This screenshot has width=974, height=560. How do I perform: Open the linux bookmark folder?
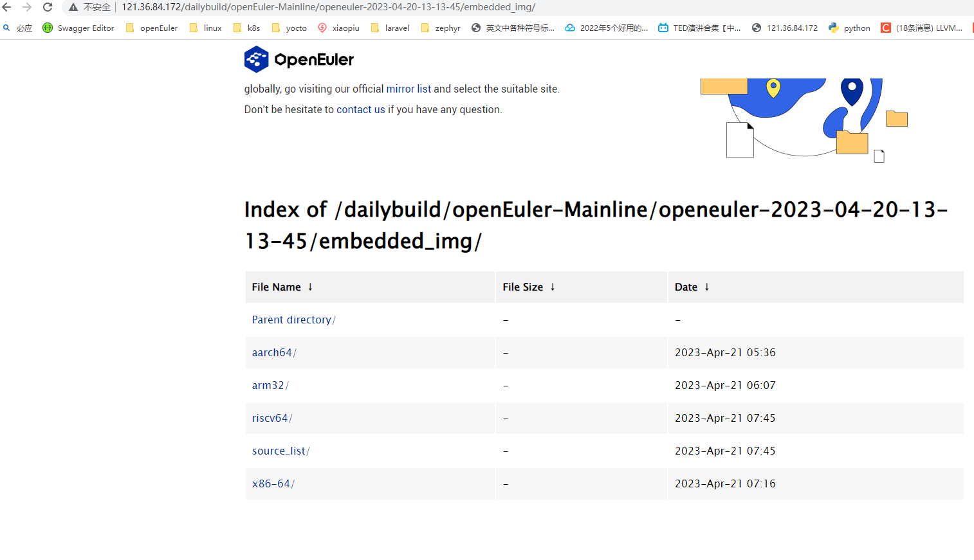click(x=206, y=28)
